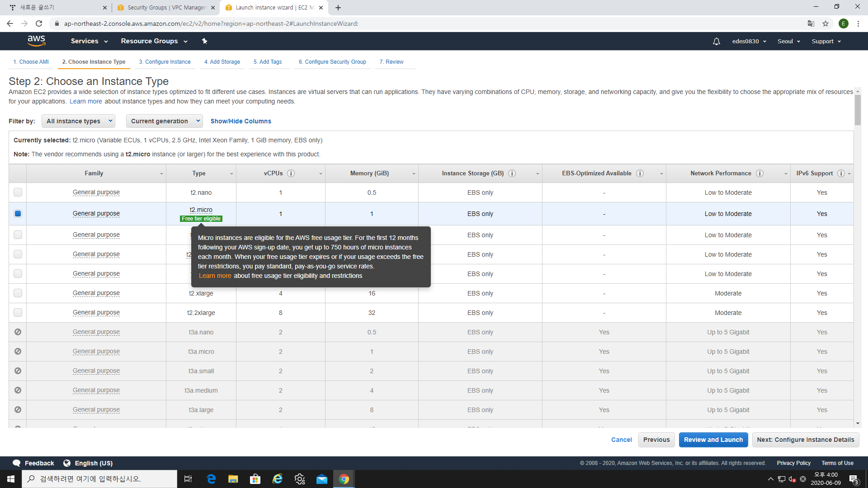This screenshot has height=488, width=868.
Task: Open the notifications bell icon
Action: pyautogui.click(x=716, y=41)
